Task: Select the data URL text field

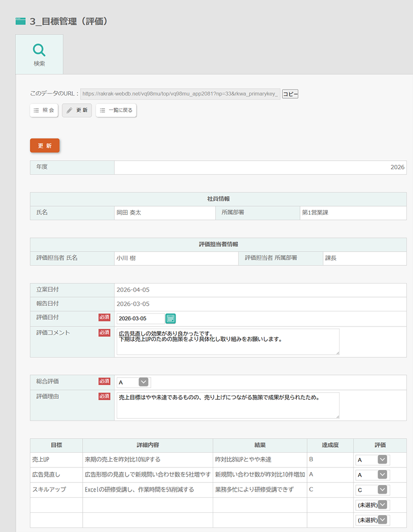Action: (x=180, y=94)
